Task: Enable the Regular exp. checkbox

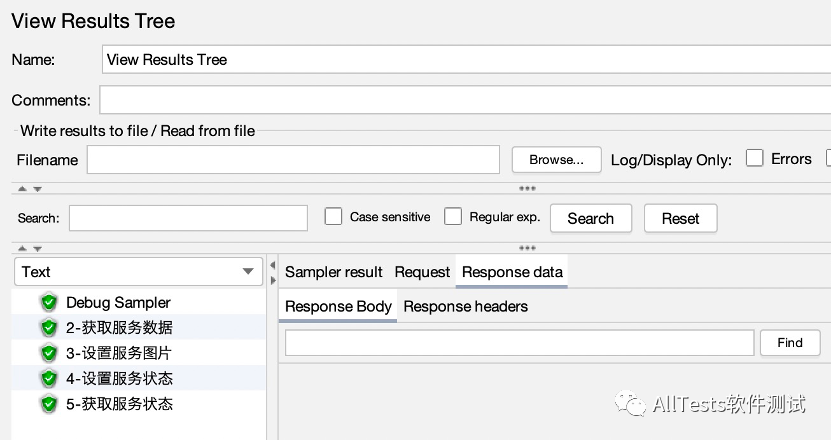Action: (x=453, y=217)
